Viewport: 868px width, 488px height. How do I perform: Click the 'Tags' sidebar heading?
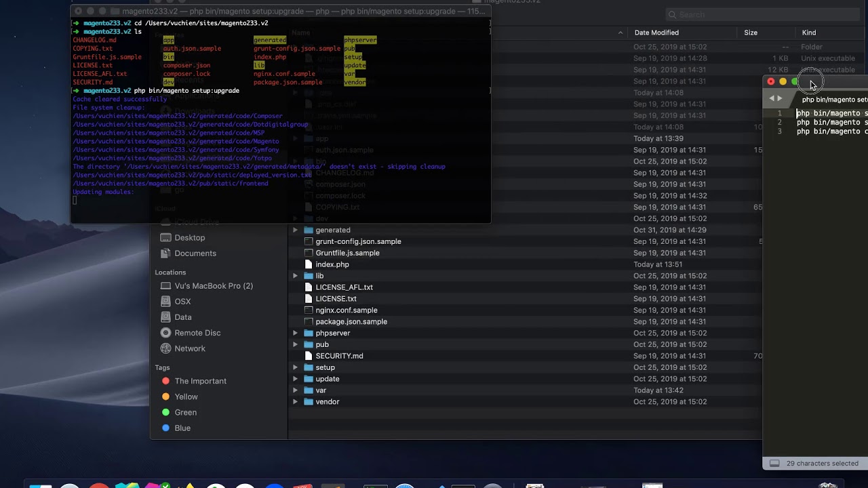[162, 368]
